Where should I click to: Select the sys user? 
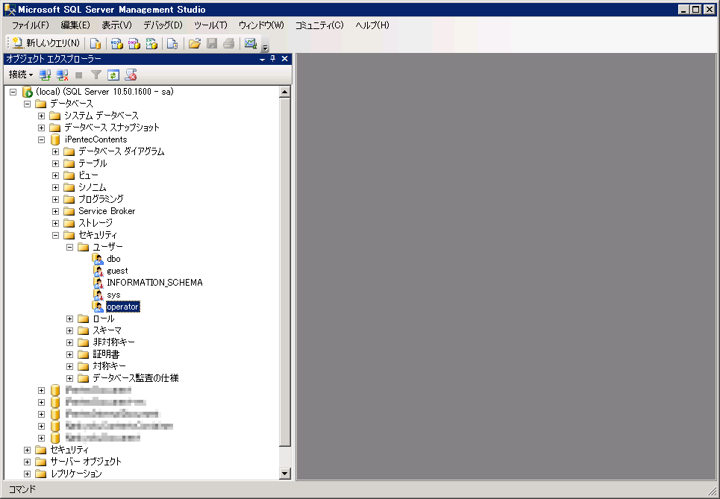coord(113,295)
